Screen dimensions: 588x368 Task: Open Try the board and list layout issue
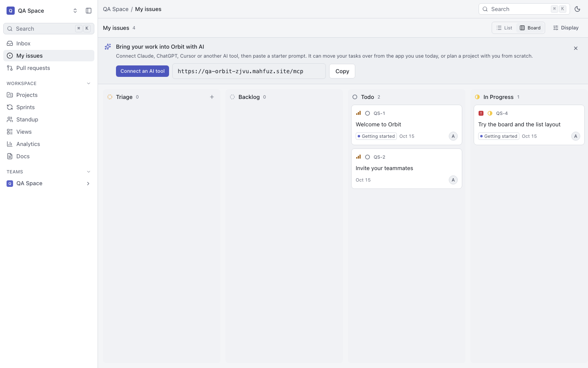coord(519,124)
